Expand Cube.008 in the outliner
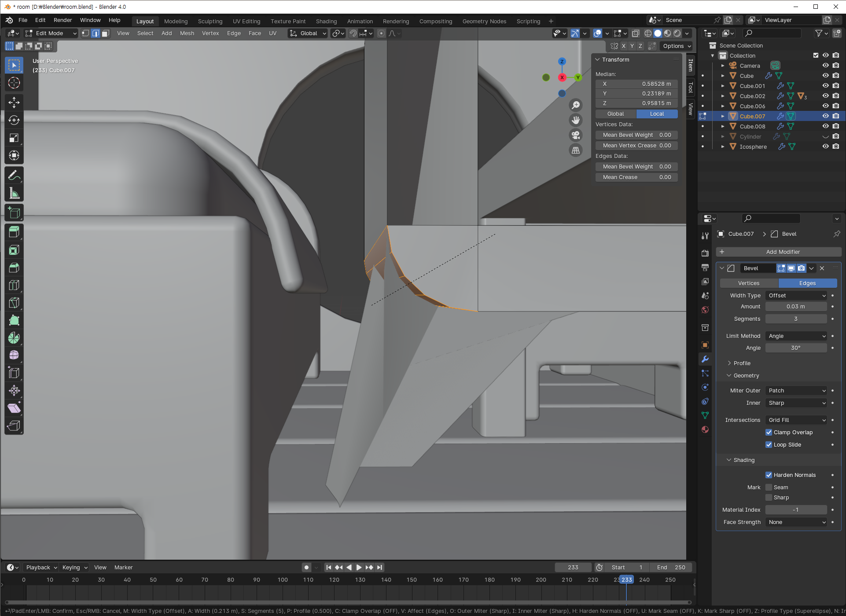The image size is (846, 616). pyautogui.click(x=723, y=127)
